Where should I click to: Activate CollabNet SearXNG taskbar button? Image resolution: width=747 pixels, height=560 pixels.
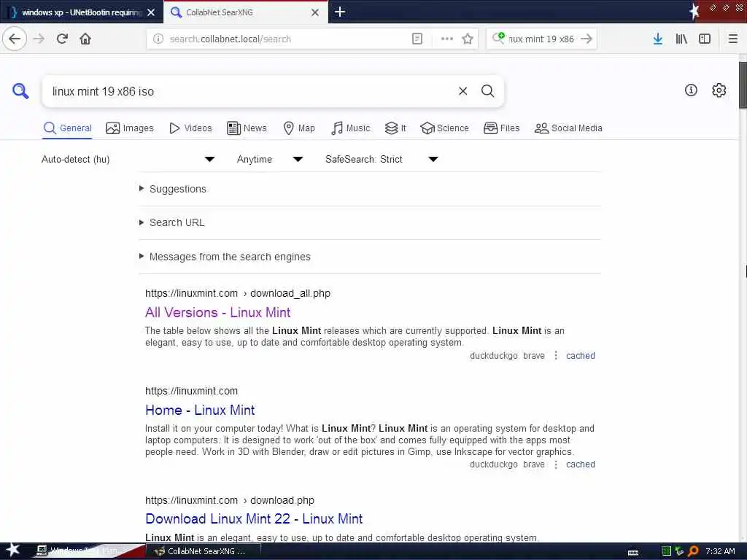click(203, 551)
